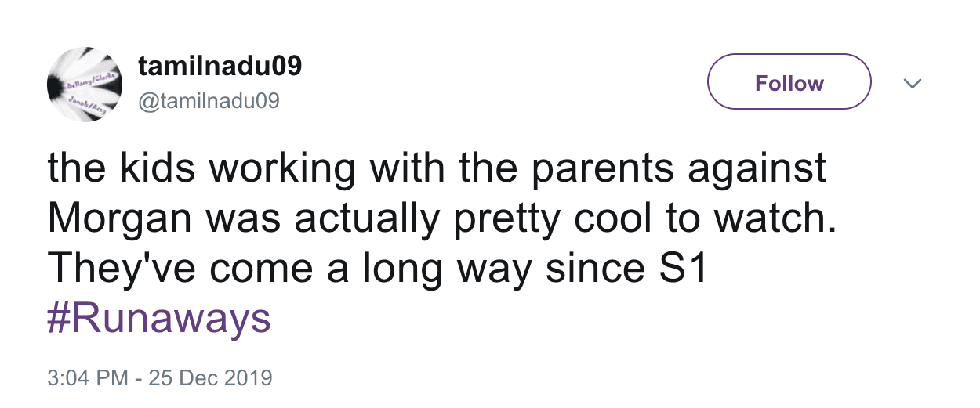
Task: Click the 3:04 PM tweet timestamp
Action: click(x=88, y=378)
